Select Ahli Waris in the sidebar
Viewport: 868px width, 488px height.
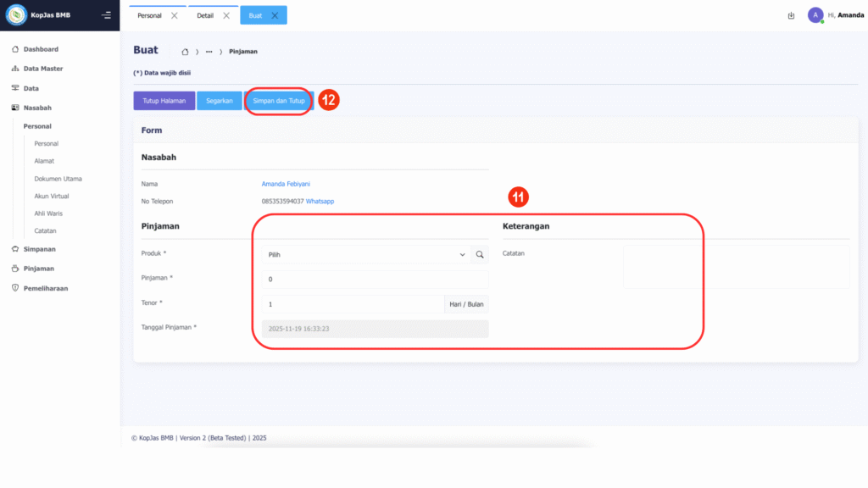pos(48,213)
